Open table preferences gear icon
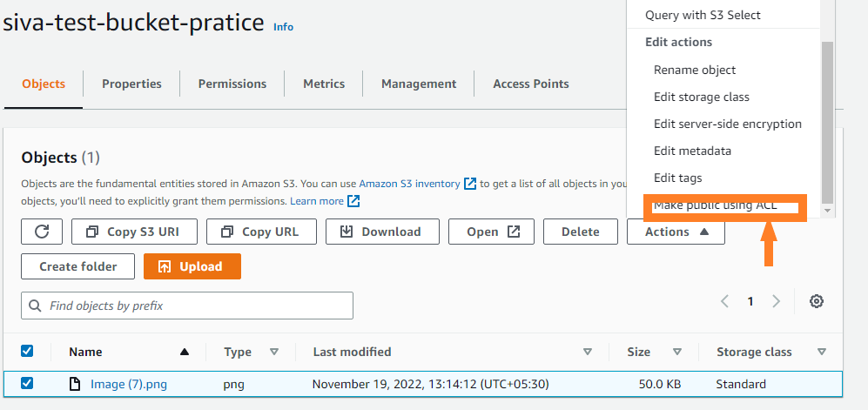 817,301
